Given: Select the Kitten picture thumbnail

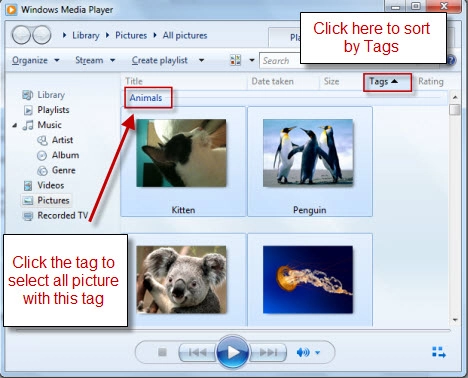Looking at the screenshot, I should point(181,153).
